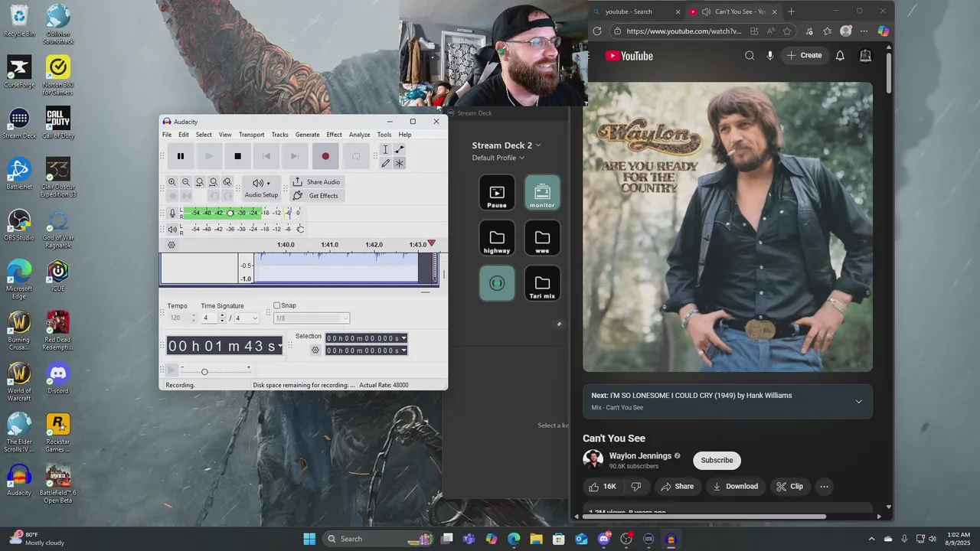
Task: Open more actions three-dot menu under video
Action: (x=824, y=487)
